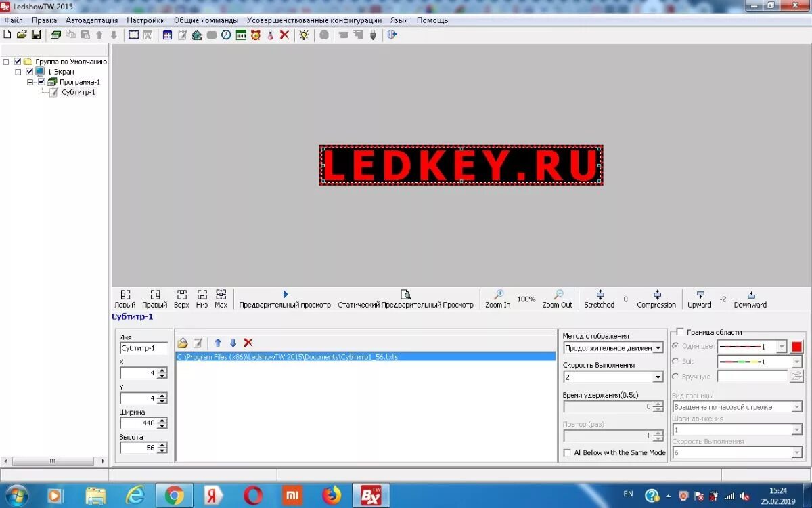
Task: Align area to bottom with Низ
Action: [202, 299]
